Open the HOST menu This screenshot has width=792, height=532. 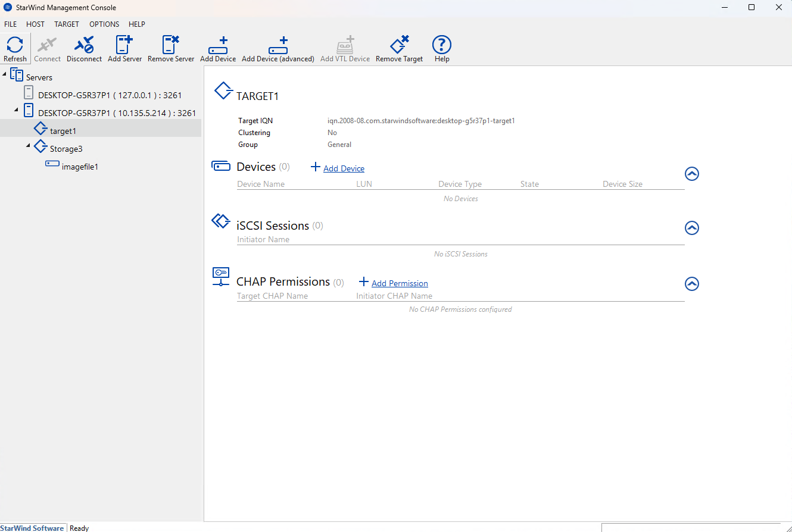coord(35,24)
